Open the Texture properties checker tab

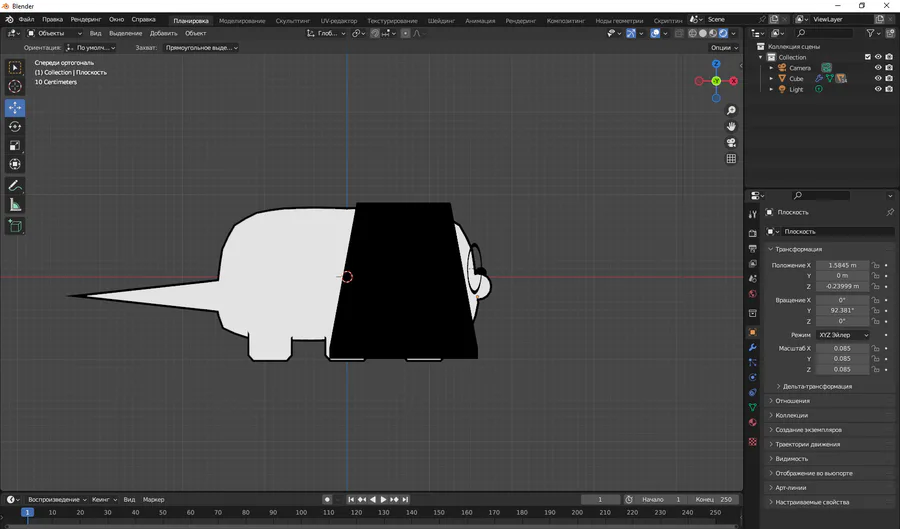pyautogui.click(x=752, y=442)
